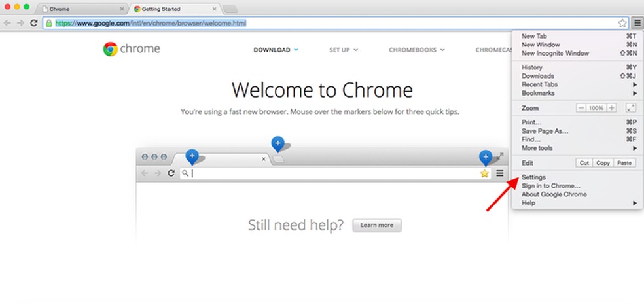Screen dimensions: 644x303
Task: Click the green padlock security icon
Action: tap(49, 23)
